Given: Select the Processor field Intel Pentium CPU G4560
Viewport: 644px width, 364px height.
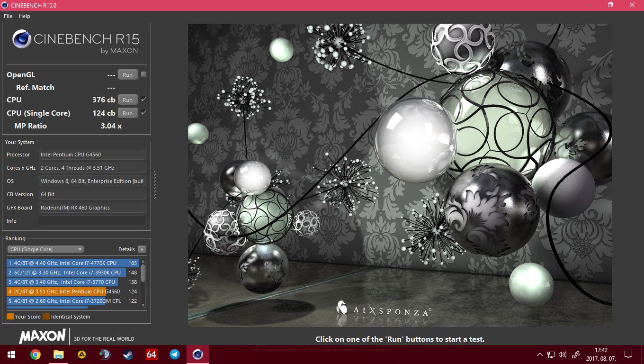Looking at the screenshot, I should pyautogui.click(x=92, y=155).
